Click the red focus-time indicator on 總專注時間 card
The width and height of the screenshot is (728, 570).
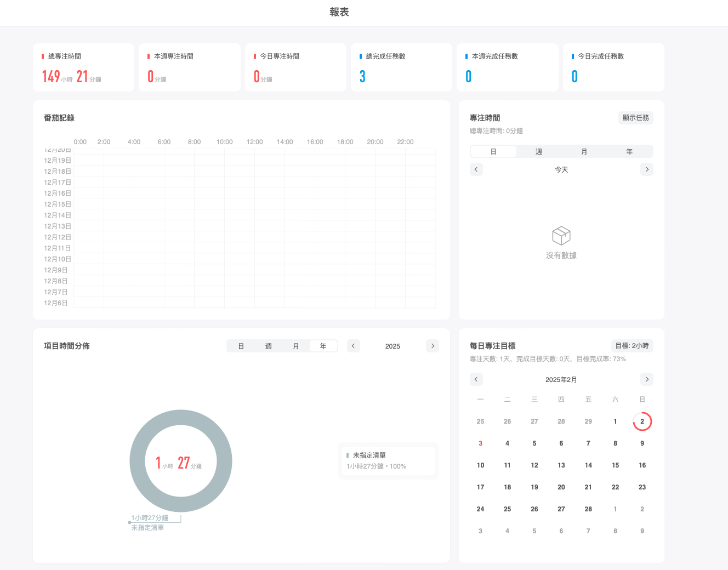[43, 55]
